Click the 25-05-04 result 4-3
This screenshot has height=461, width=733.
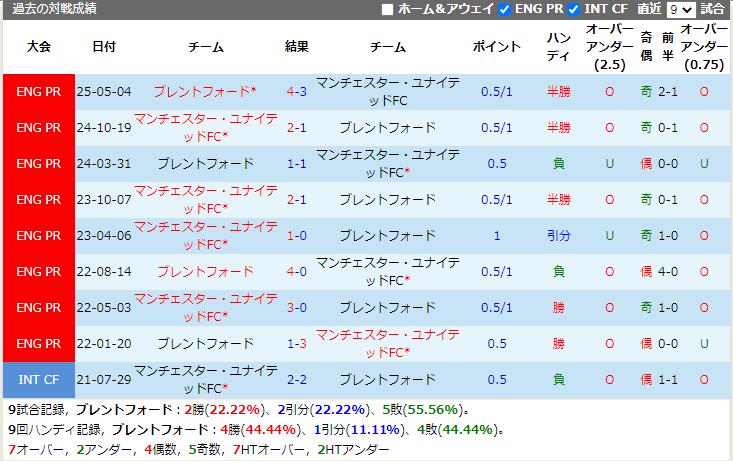coord(297,92)
